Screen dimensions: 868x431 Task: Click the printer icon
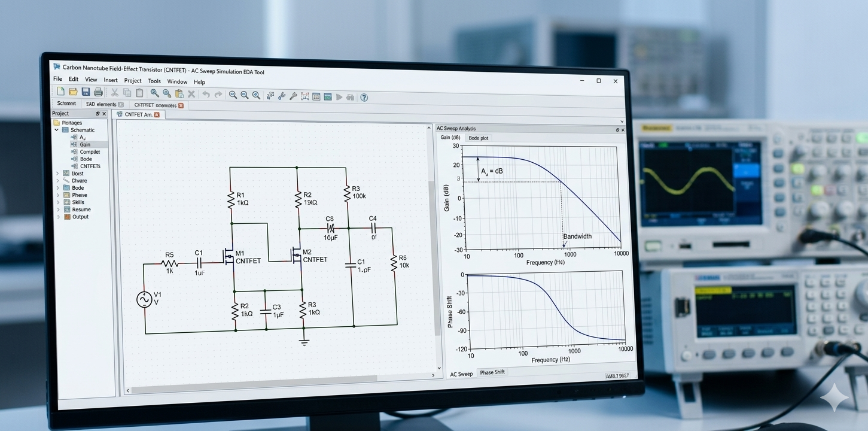point(98,92)
